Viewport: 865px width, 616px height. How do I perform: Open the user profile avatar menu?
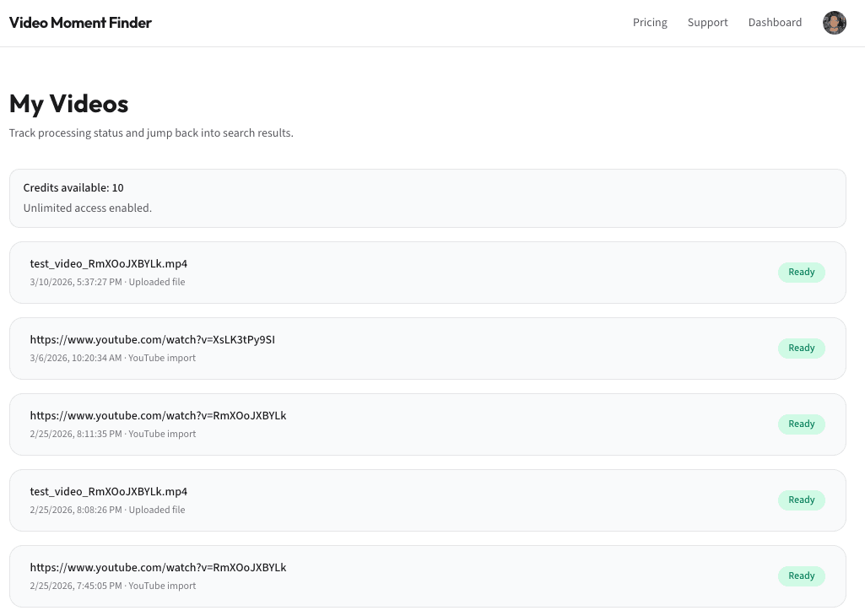[x=834, y=23]
